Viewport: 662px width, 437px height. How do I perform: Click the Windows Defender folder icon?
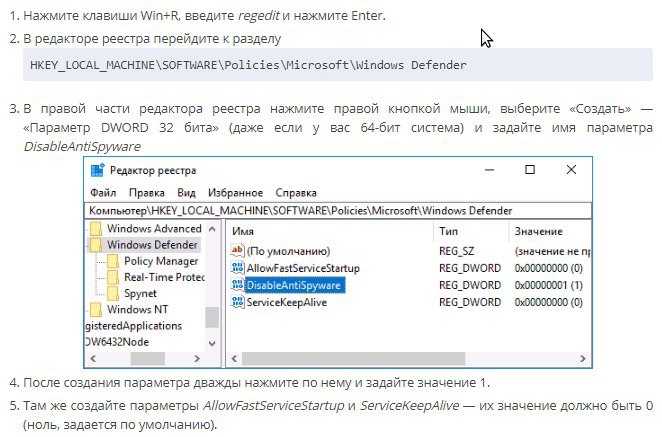tap(96, 245)
